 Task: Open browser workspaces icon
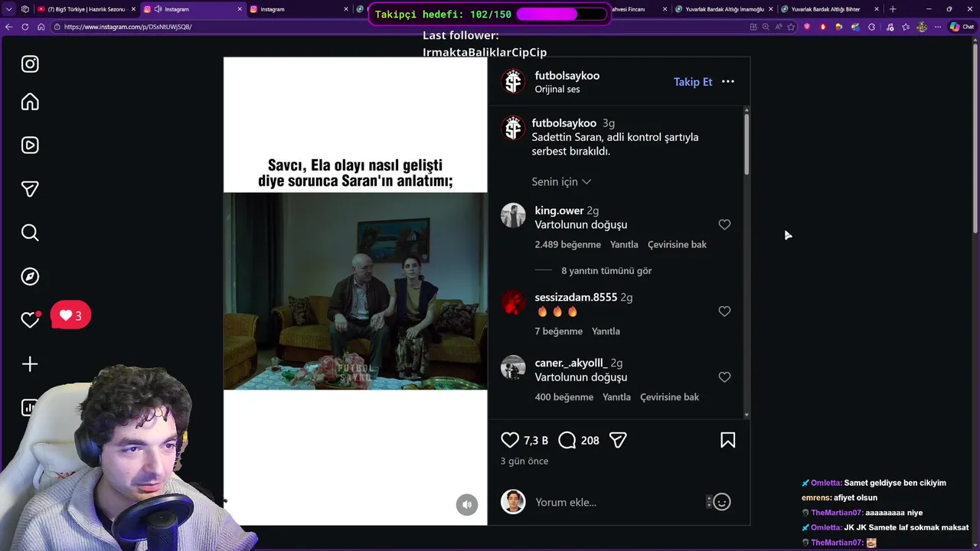coord(25,9)
